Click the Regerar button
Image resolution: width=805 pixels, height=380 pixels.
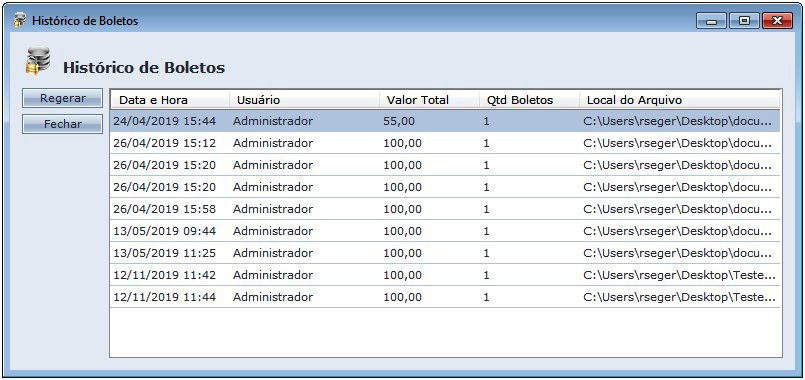[63, 98]
